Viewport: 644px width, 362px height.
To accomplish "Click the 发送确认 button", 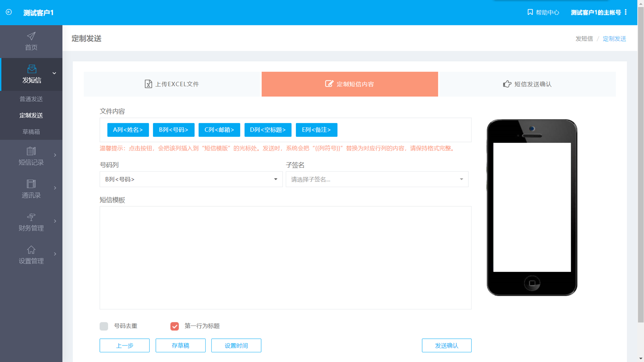I will 446,346.
